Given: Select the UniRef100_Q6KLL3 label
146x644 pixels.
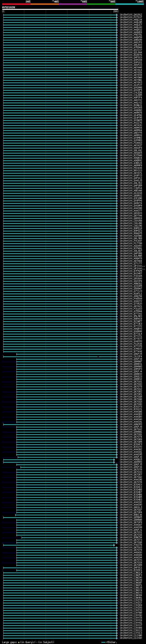Looking at the screenshot, I should tap(131, 507).
